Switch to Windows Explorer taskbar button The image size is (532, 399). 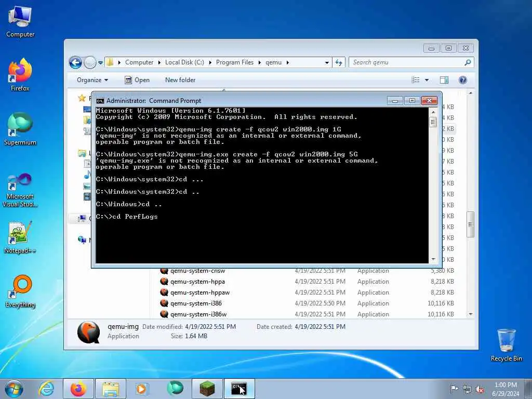[x=111, y=389]
